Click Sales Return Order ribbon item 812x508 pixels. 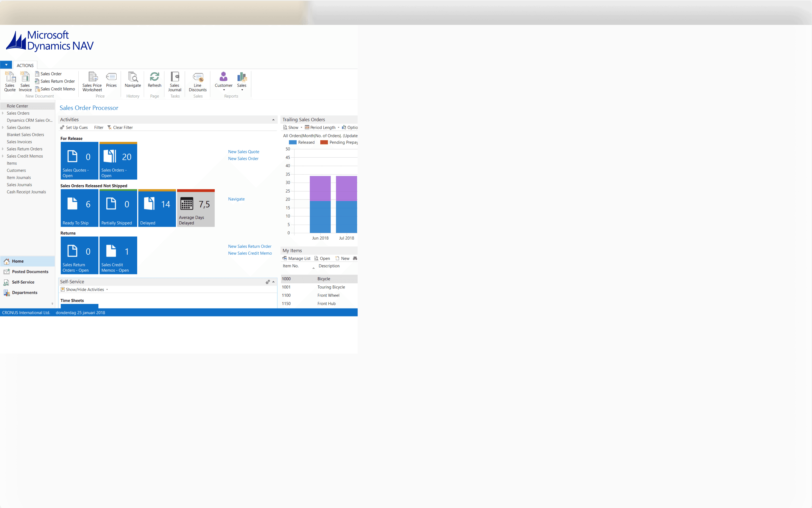pyautogui.click(x=55, y=81)
